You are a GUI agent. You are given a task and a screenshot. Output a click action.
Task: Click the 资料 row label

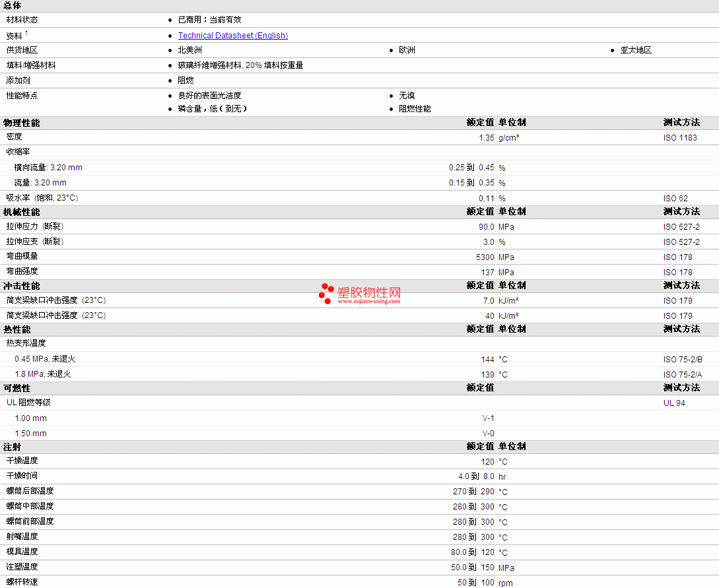(15, 36)
